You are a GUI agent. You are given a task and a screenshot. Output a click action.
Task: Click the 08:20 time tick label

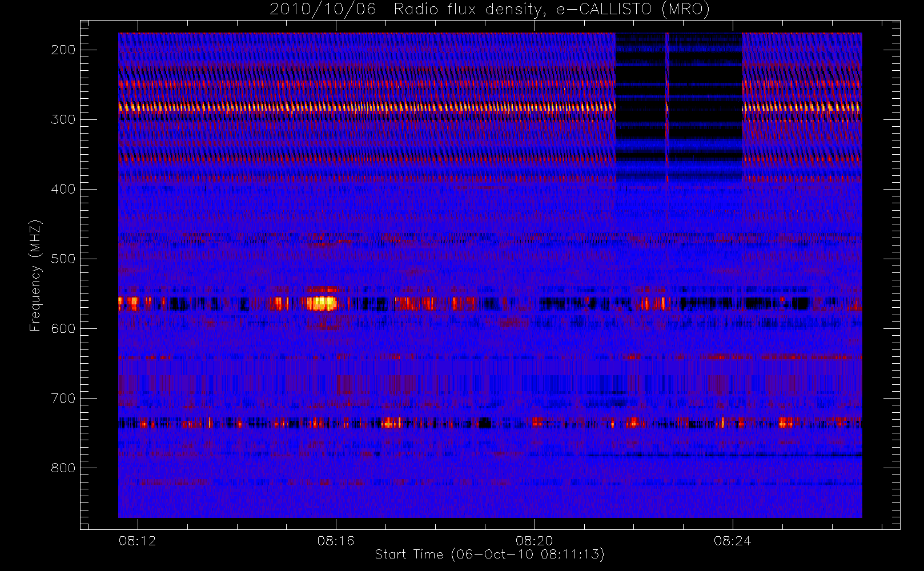[x=534, y=541]
